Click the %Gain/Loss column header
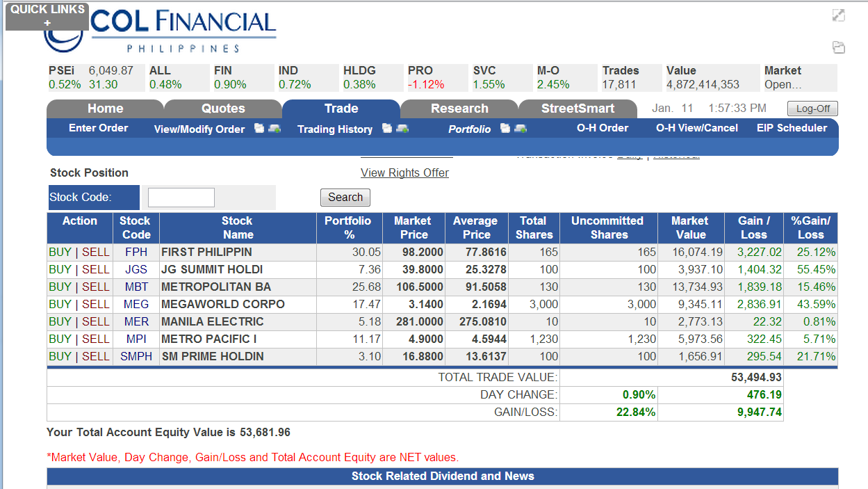This screenshot has height=489, width=868. click(810, 227)
